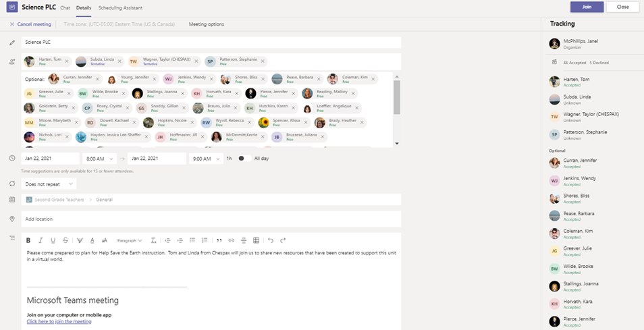
Task: Remove optional attendee Bruzzese, Juliana
Action: (x=323, y=137)
